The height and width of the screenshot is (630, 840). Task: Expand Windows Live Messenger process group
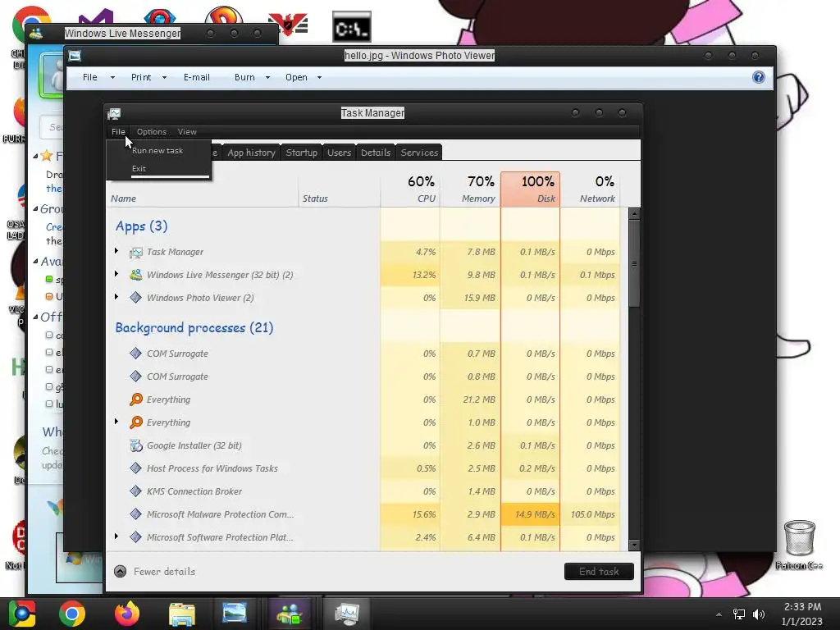pyautogui.click(x=116, y=274)
